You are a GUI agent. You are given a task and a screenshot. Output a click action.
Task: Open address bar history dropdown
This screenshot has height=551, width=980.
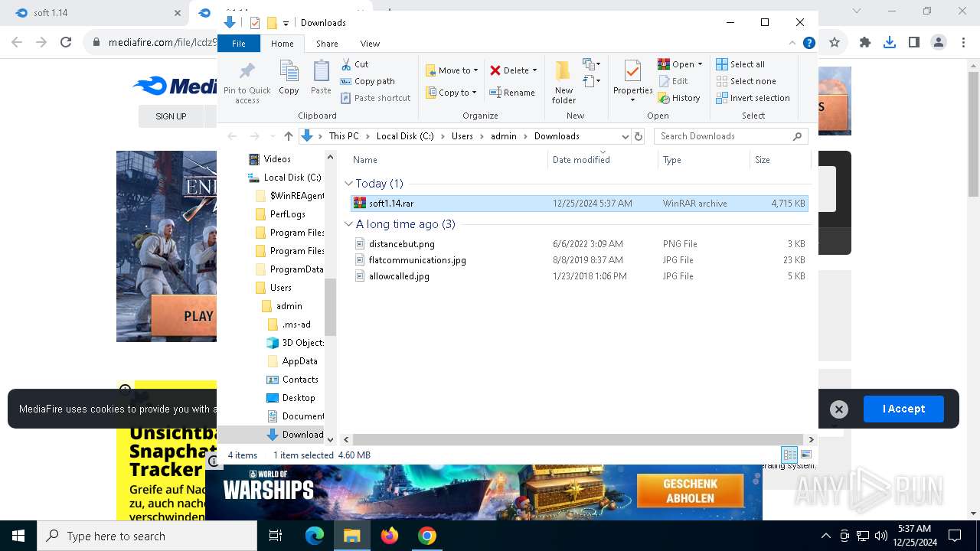(x=625, y=136)
